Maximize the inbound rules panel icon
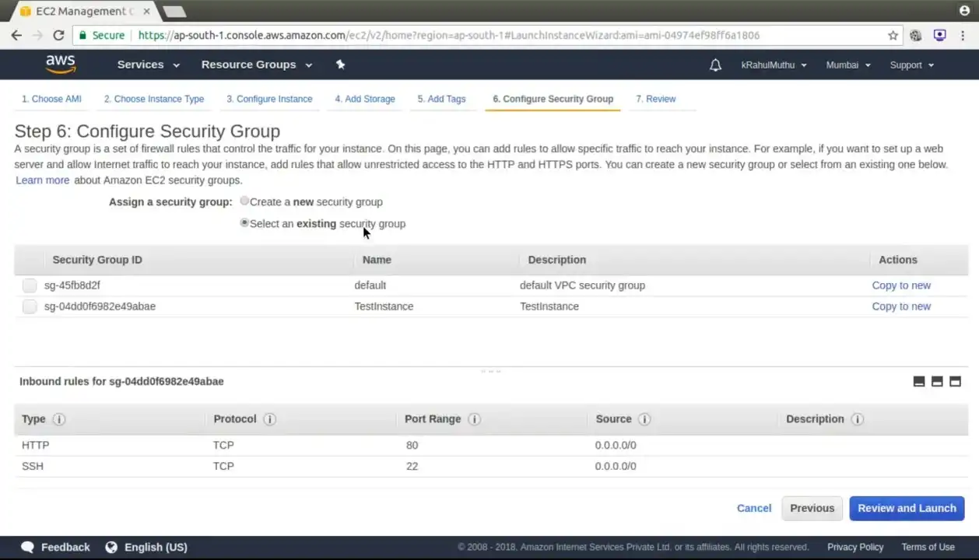The height and width of the screenshot is (560, 979). coord(955,381)
